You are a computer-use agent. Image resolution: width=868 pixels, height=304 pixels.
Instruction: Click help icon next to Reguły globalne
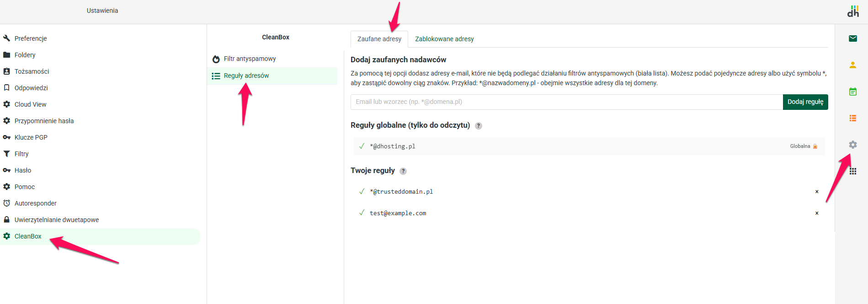tap(478, 126)
